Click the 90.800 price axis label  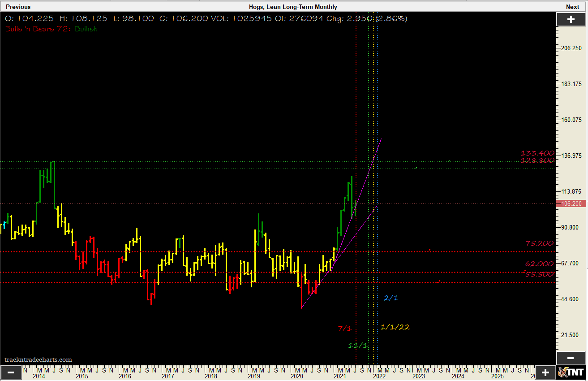[x=571, y=227]
